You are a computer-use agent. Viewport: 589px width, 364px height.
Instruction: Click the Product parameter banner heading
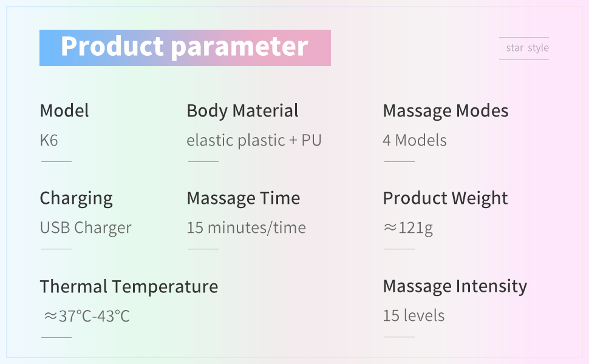click(x=185, y=48)
